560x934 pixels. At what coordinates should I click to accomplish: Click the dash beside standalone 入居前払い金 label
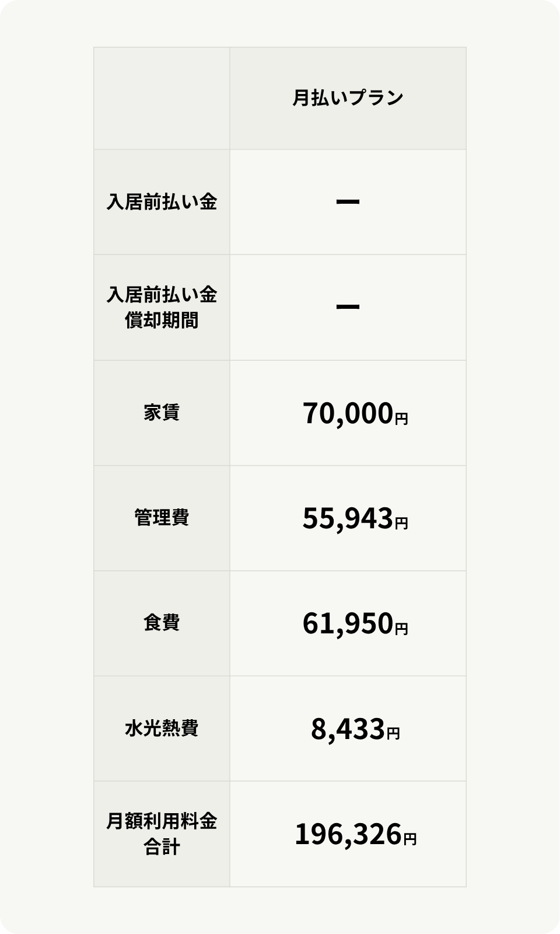click(348, 202)
